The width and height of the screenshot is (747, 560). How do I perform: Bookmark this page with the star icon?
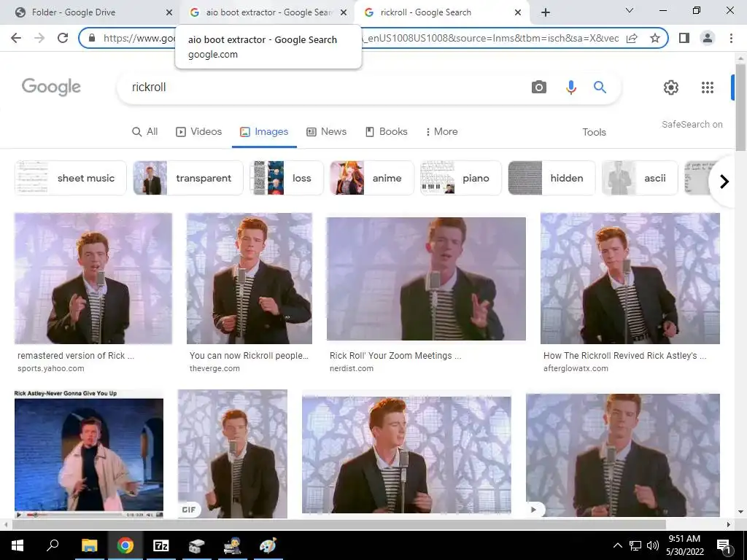pyautogui.click(x=655, y=38)
